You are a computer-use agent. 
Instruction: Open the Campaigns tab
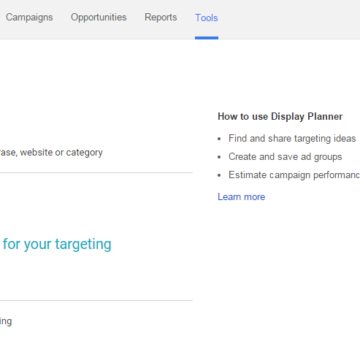pyautogui.click(x=29, y=17)
